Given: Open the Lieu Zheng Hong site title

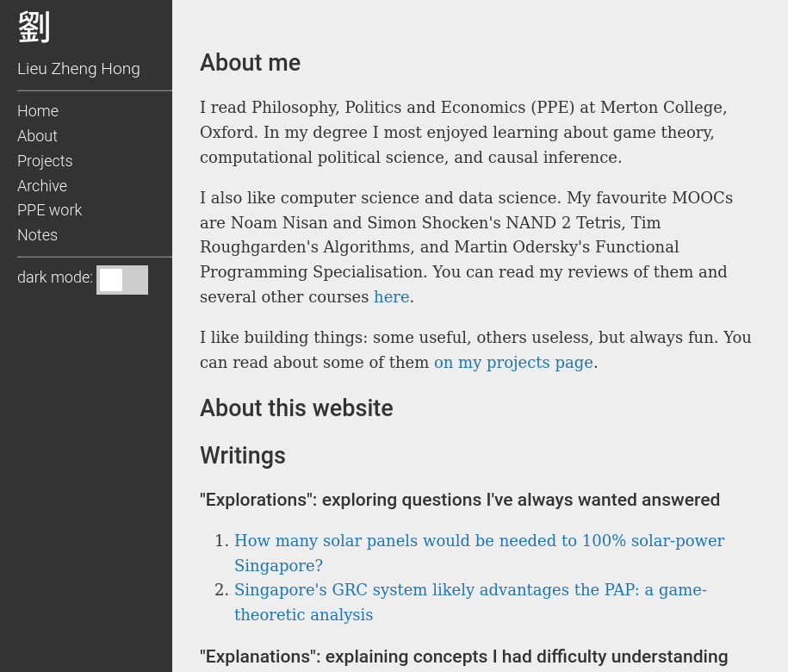Looking at the screenshot, I should (78, 69).
